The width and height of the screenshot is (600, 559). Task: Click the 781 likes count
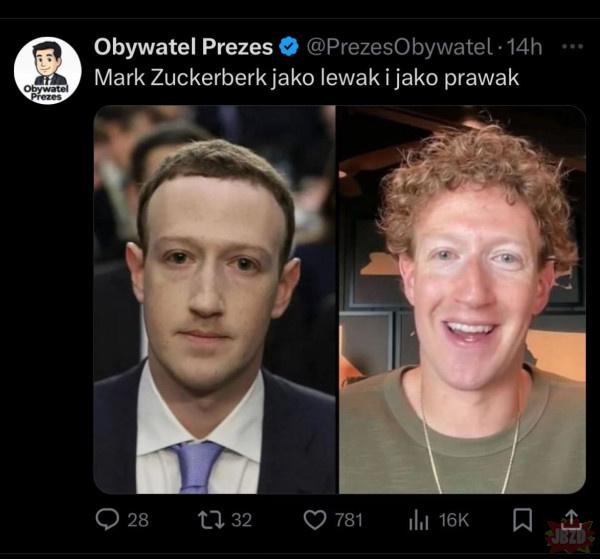click(x=349, y=520)
